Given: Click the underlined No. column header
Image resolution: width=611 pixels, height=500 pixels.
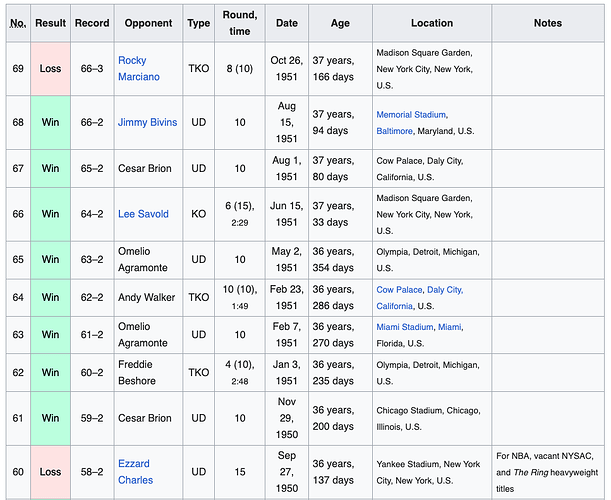Looking at the screenshot, I should click(x=17, y=23).
